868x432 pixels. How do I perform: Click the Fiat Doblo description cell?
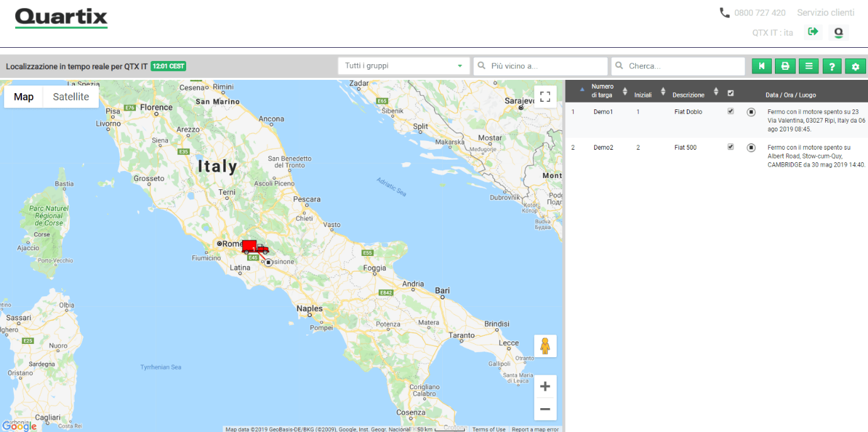tap(688, 112)
